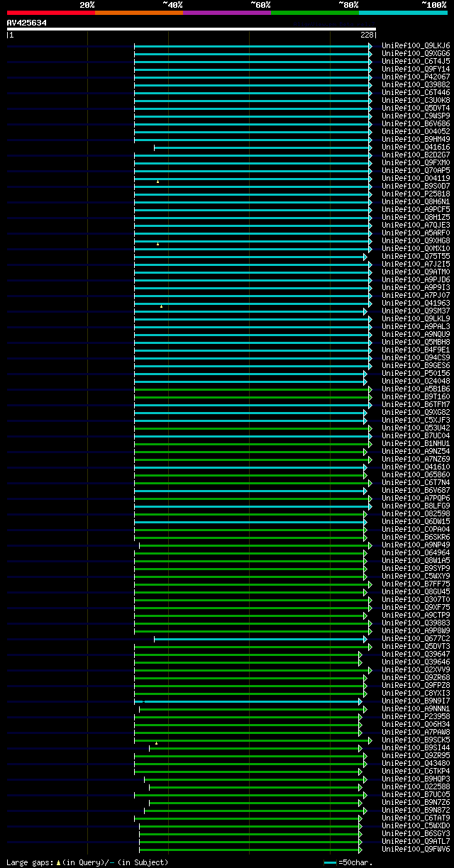The image size is (454, 868).
Task: Select the UniRef100_Q9XHG8 label
Action: tap(416, 240)
